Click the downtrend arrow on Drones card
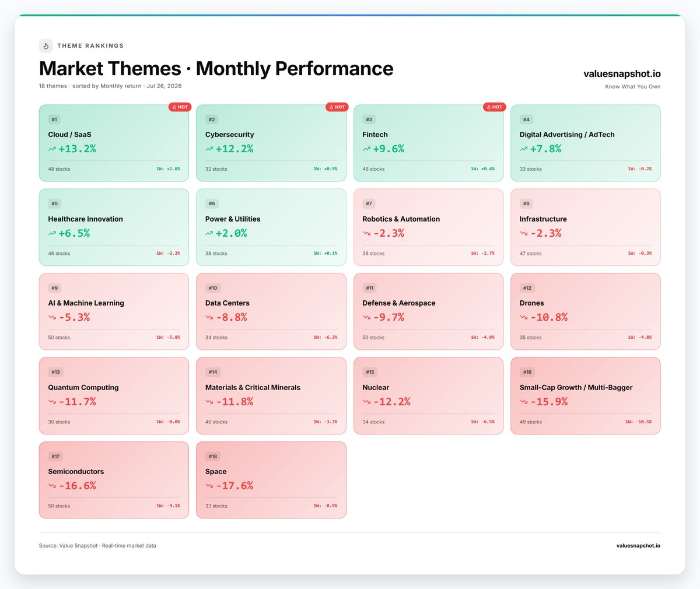The height and width of the screenshot is (589, 700). (524, 318)
